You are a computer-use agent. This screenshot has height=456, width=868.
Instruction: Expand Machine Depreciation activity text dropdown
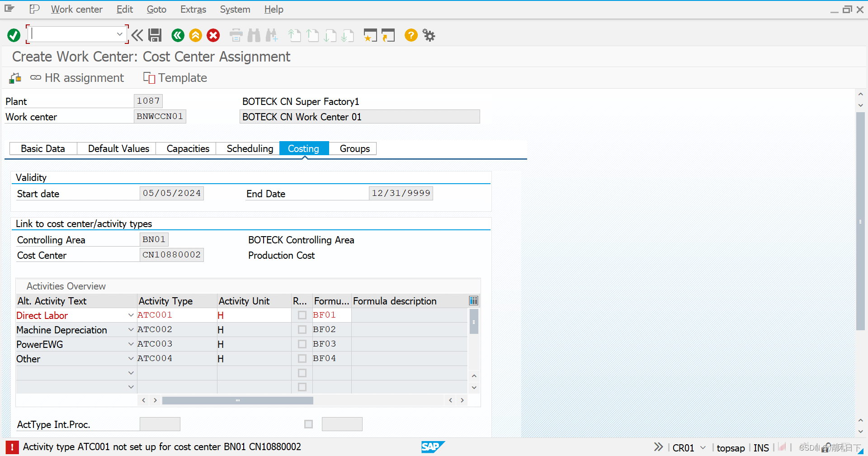(131, 330)
